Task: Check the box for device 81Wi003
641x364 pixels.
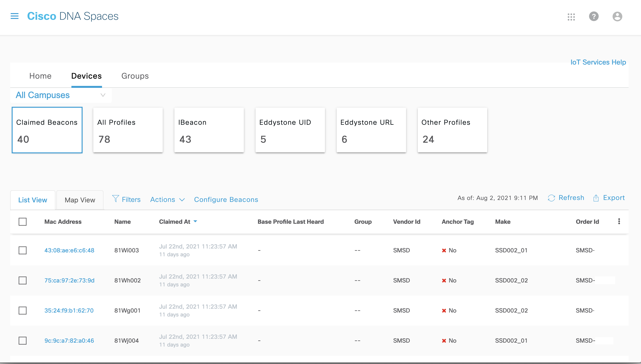Action: [x=23, y=250]
